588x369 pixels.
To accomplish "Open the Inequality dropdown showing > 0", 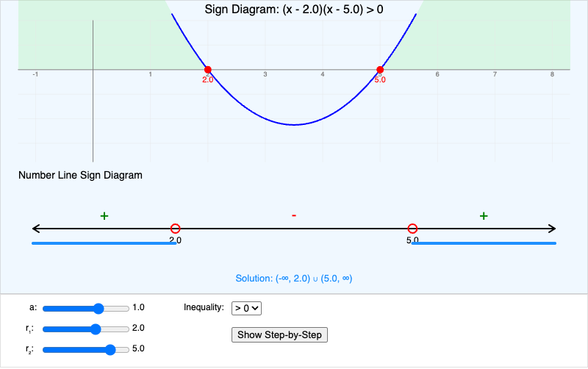I will (246, 308).
